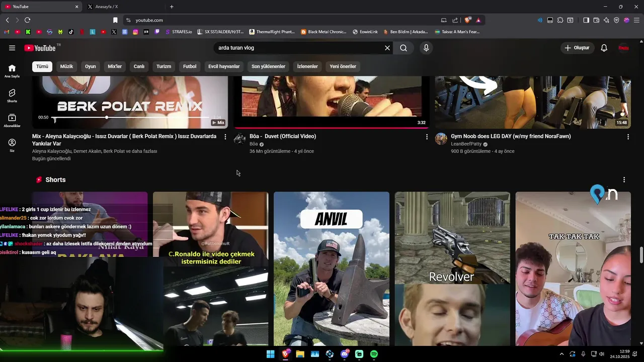Open Bôa - Duvet (Official Video) title
644x362 pixels.
(283, 136)
